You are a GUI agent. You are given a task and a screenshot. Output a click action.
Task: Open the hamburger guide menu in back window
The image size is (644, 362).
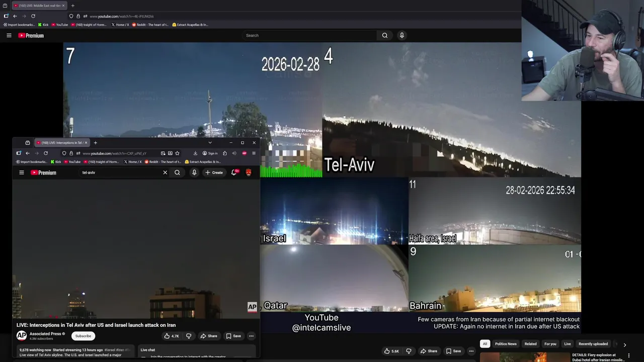point(9,35)
